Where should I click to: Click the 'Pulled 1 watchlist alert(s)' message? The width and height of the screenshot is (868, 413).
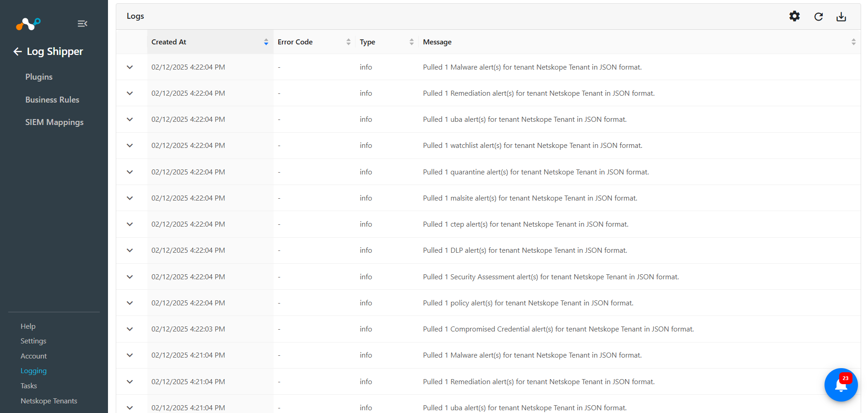pos(533,146)
